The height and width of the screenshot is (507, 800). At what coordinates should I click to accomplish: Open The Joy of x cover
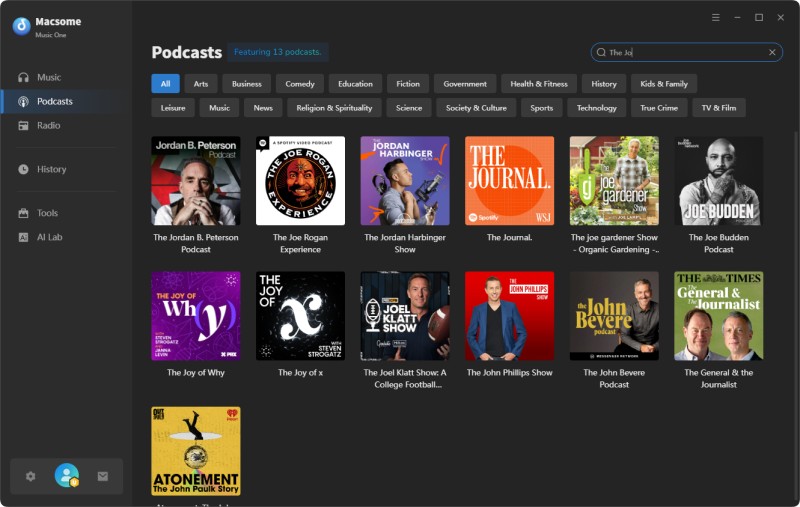301,316
